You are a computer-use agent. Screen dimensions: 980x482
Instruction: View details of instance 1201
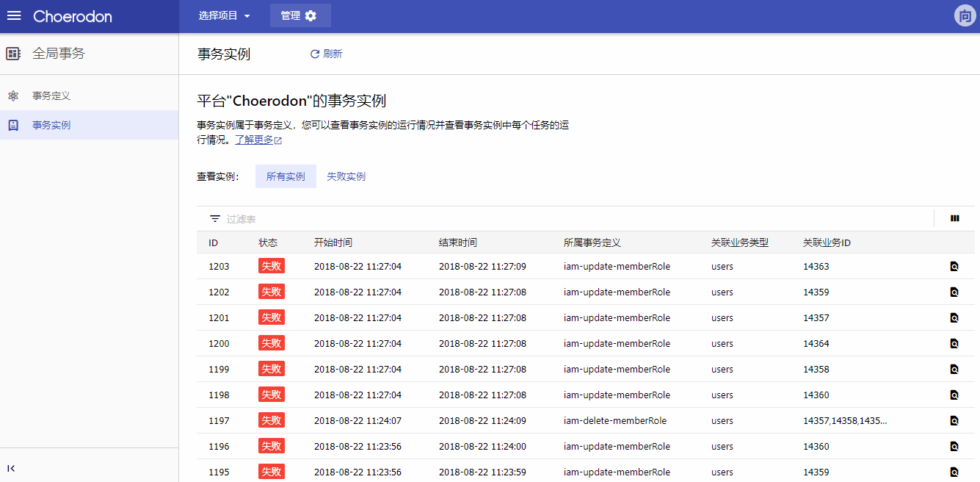pyautogui.click(x=954, y=317)
